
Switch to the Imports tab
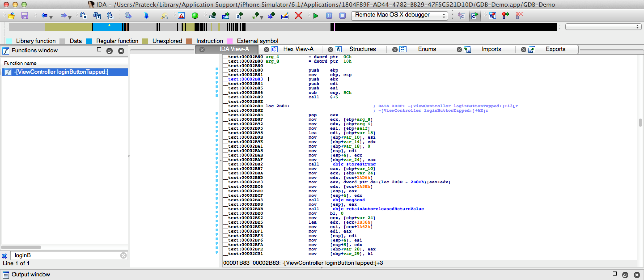point(491,49)
